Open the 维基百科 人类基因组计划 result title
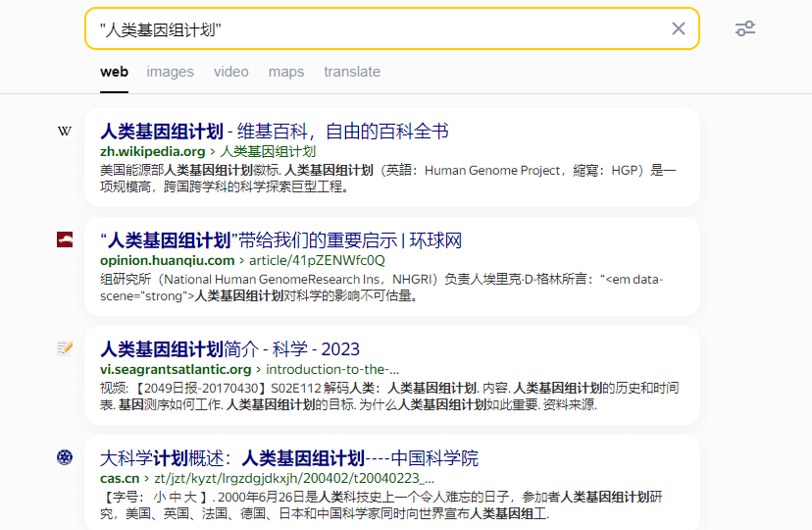This screenshot has height=530, width=812. click(x=275, y=132)
